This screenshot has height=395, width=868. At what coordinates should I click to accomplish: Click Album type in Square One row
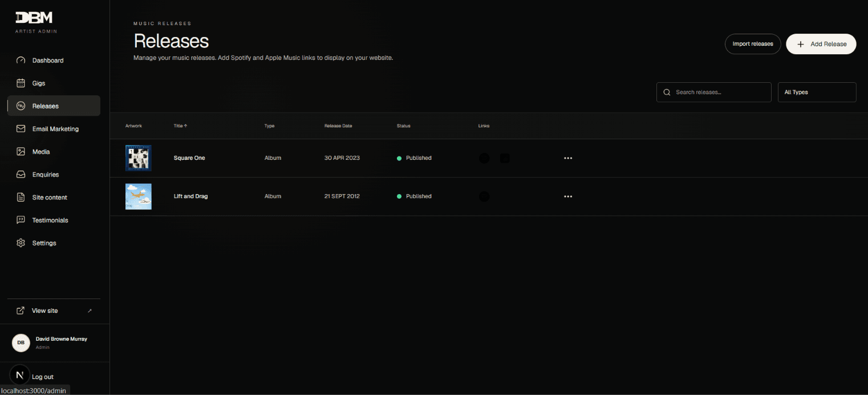[273, 158]
